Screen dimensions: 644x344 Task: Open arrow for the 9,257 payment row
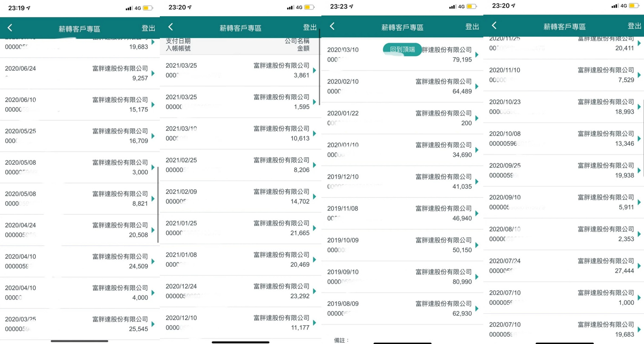click(x=153, y=73)
